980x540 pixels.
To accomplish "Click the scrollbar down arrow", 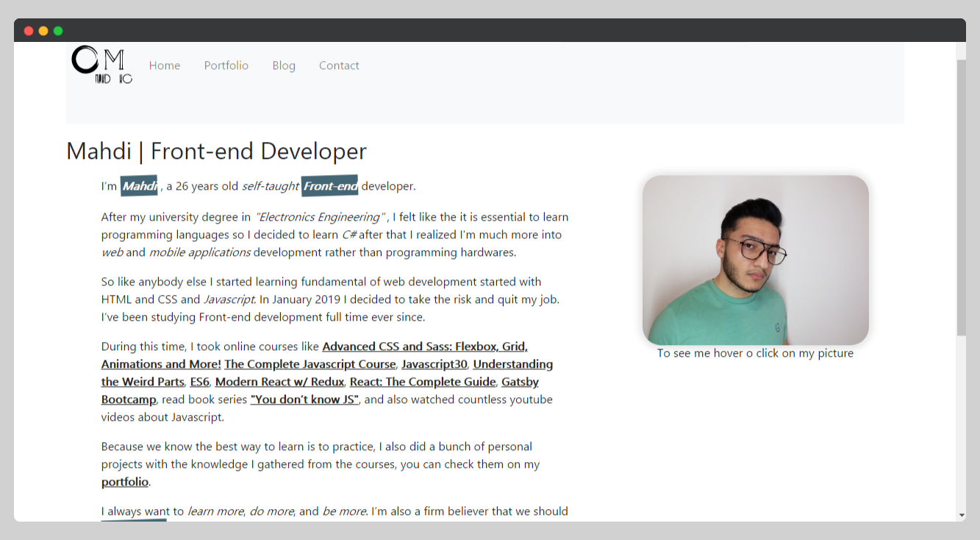I will [961, 516].
